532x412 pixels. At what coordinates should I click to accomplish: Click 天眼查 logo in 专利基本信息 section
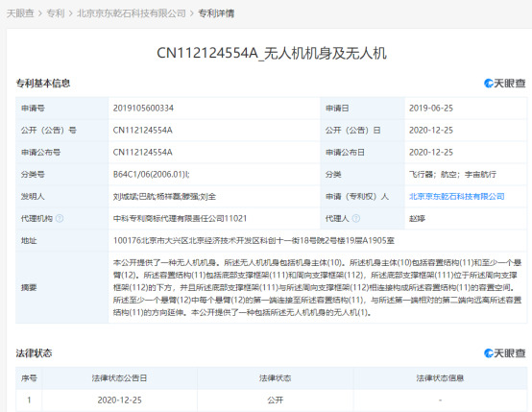pyautogui.click(x=504, y=84)
